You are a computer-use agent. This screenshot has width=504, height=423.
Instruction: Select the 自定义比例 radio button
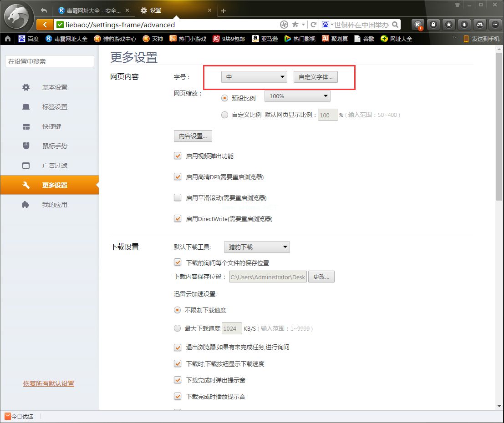224,115
